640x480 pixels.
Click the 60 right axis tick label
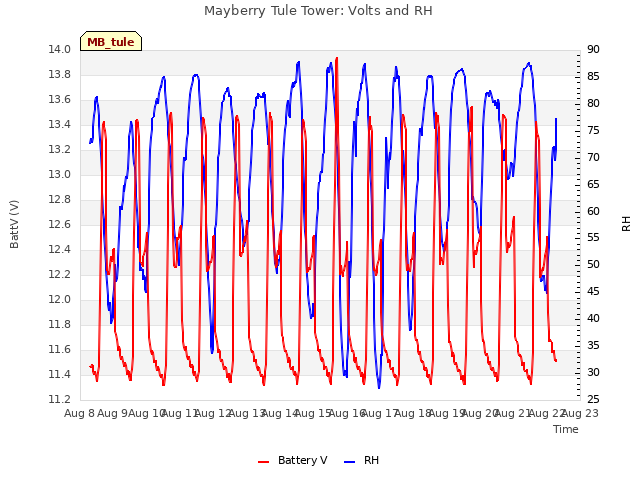(x=593, y=211)
